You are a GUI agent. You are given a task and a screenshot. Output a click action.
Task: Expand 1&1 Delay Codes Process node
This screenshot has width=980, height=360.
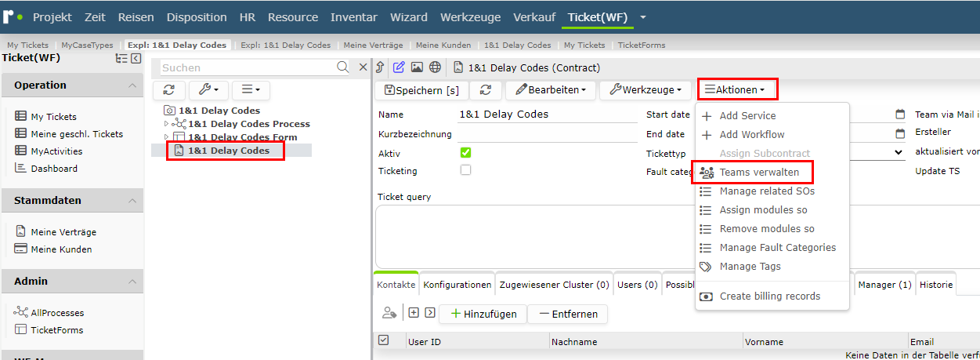166,124
